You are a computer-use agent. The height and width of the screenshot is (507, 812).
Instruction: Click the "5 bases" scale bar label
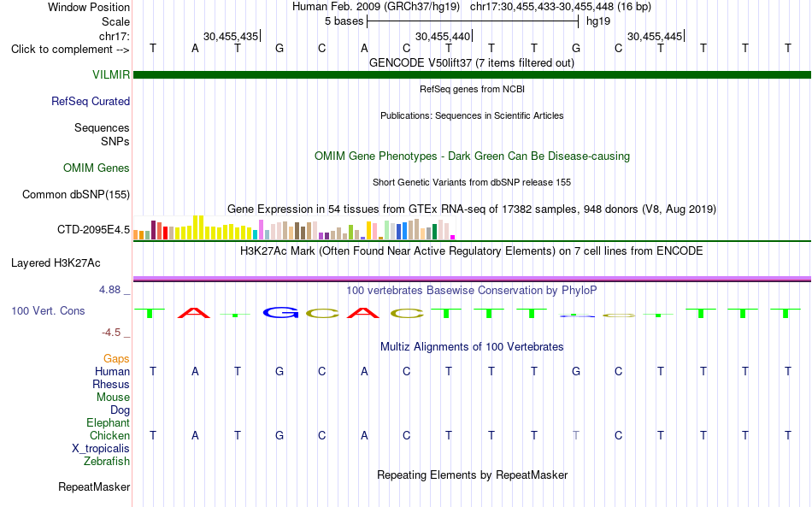tap(344, 21)
